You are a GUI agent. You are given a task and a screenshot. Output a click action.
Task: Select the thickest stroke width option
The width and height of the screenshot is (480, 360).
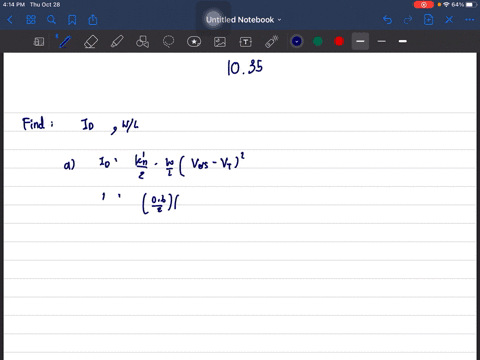(x=403, y=41)
